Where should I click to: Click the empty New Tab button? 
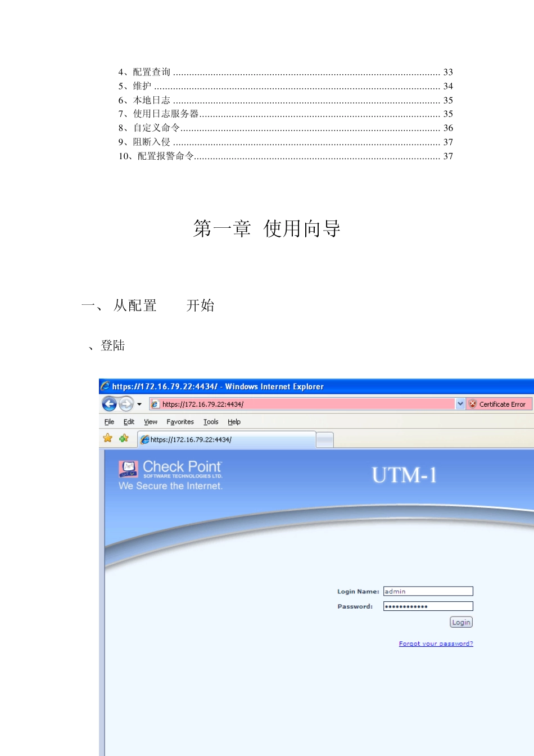click(325, 440)
